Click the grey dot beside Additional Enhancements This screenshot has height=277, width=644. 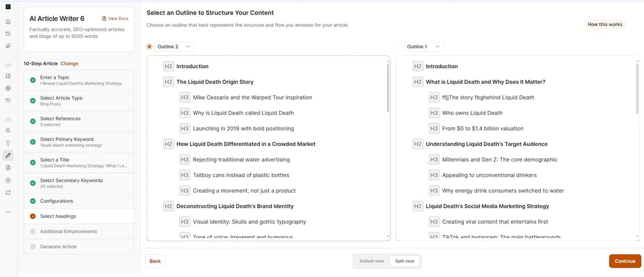(x=33, y=231)
